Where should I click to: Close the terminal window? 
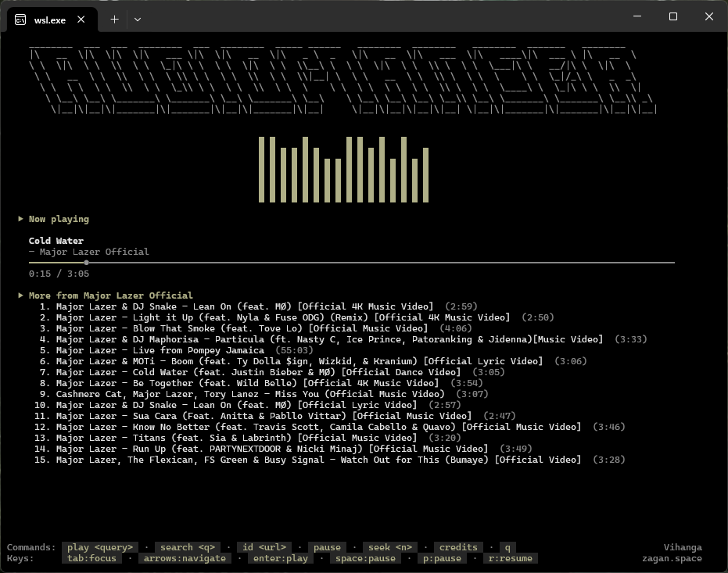(x=709, y=16)
